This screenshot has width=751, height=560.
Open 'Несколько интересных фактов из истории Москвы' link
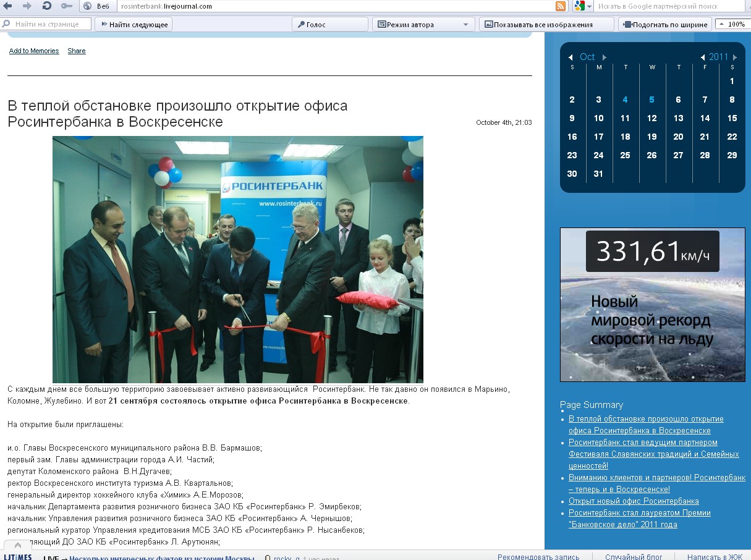(x=161, y=558)
